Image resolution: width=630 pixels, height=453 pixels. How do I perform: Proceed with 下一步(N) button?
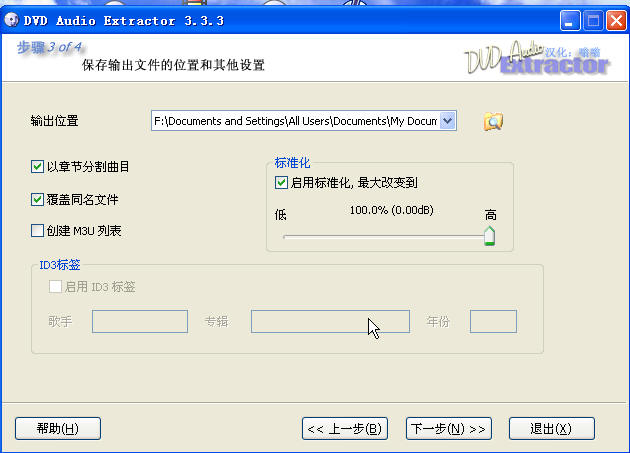449,428
